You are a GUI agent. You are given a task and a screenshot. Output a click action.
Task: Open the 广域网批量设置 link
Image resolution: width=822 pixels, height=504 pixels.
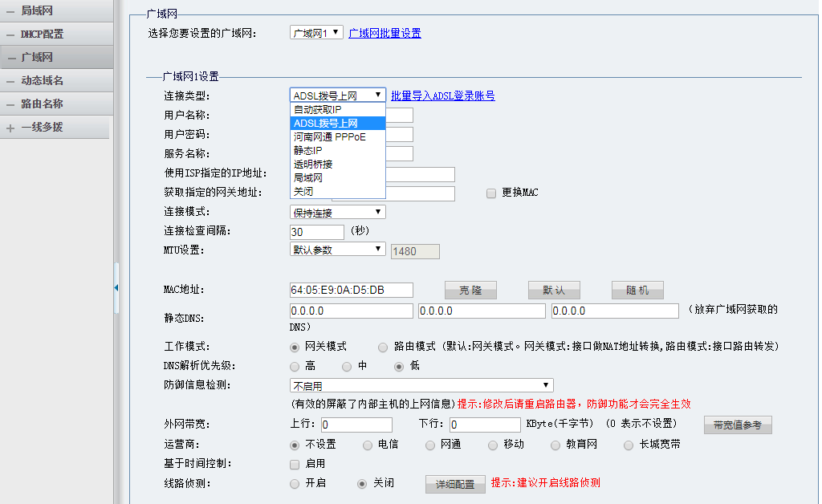coord(385,33)
